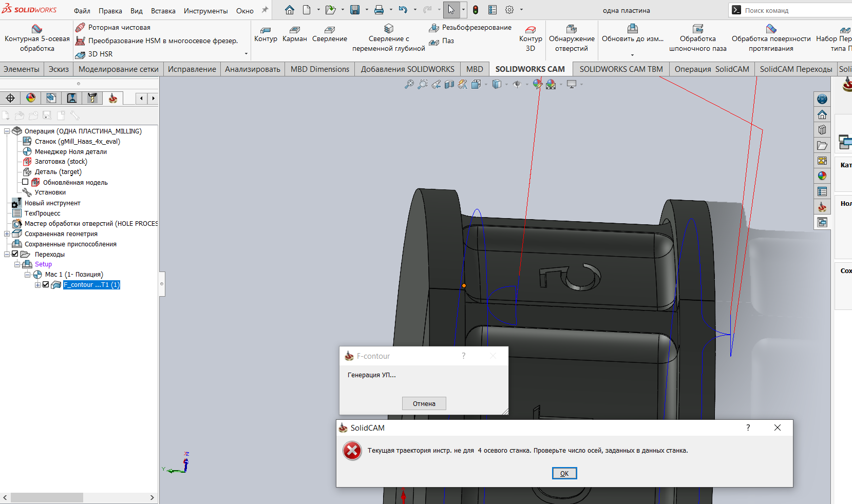Uncheck the Переходы operations checkbox
The height and width of the screenshot is (504, 852).
(x=15, y=254)
